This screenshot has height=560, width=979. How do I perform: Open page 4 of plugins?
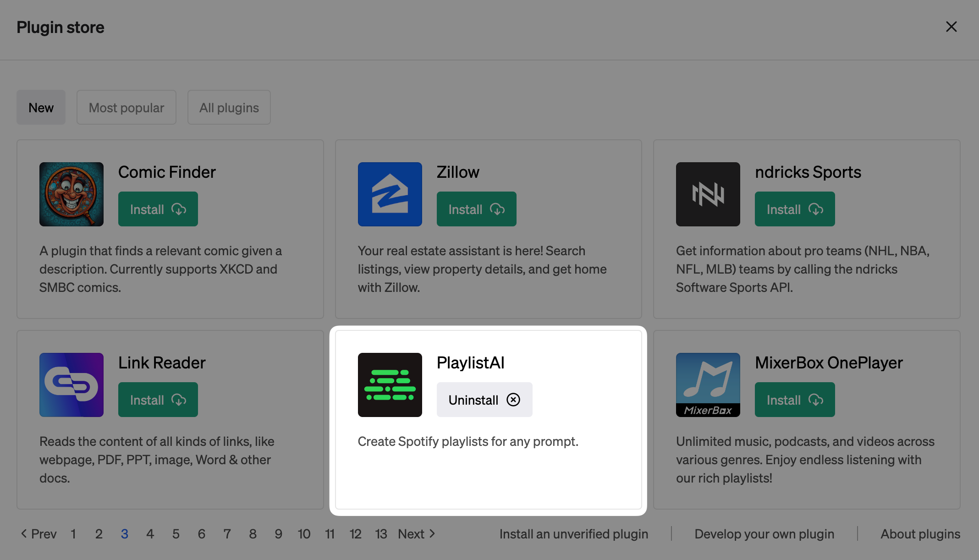pos(150,534)
